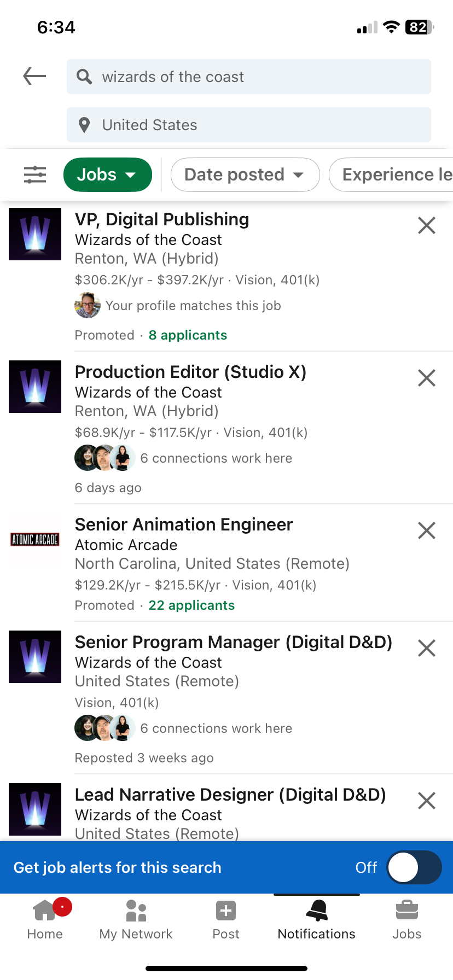Open the all filters sliders icon
The image size is (453, 980).
coord(35,175)
